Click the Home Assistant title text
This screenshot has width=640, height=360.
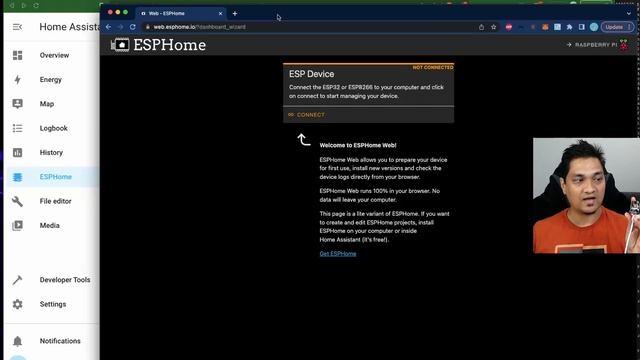point(69,27)
